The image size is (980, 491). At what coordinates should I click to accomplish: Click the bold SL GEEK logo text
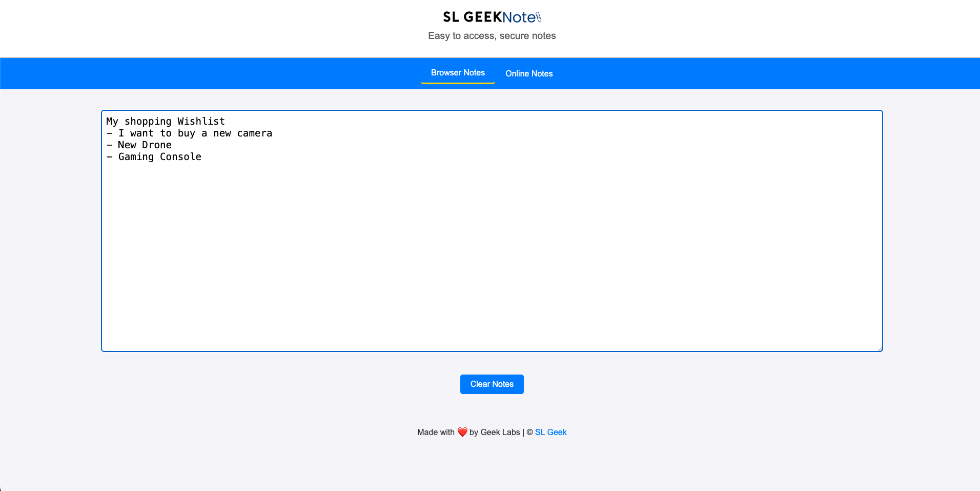pos(472,17)
